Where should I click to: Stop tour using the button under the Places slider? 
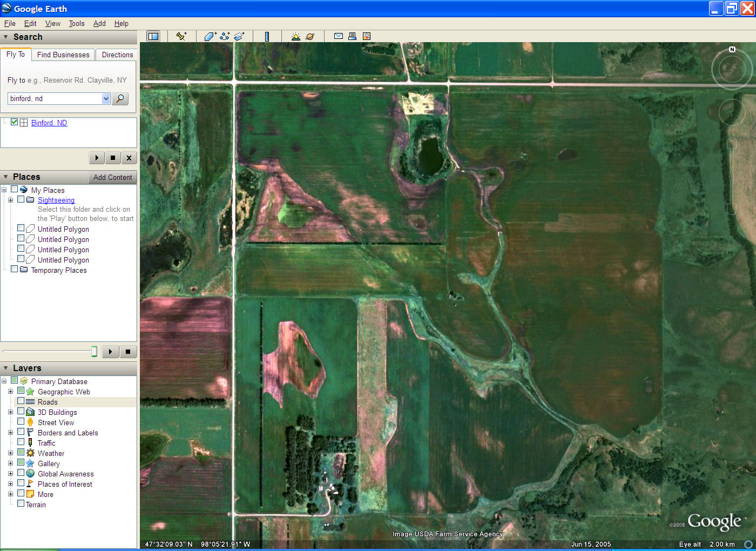128,352
